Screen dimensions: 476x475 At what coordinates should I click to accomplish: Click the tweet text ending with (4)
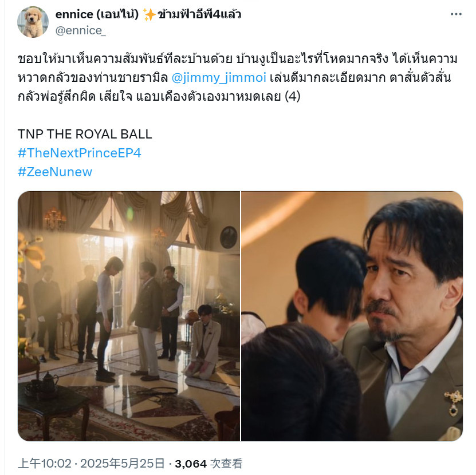159,96
